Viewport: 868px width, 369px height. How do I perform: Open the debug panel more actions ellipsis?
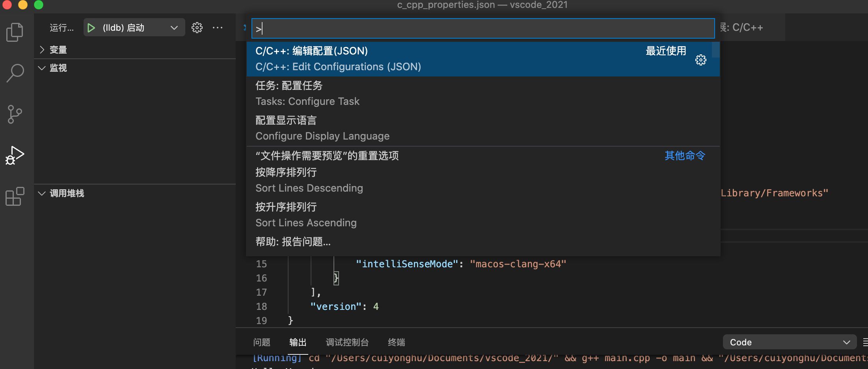(x=218, y=28)
